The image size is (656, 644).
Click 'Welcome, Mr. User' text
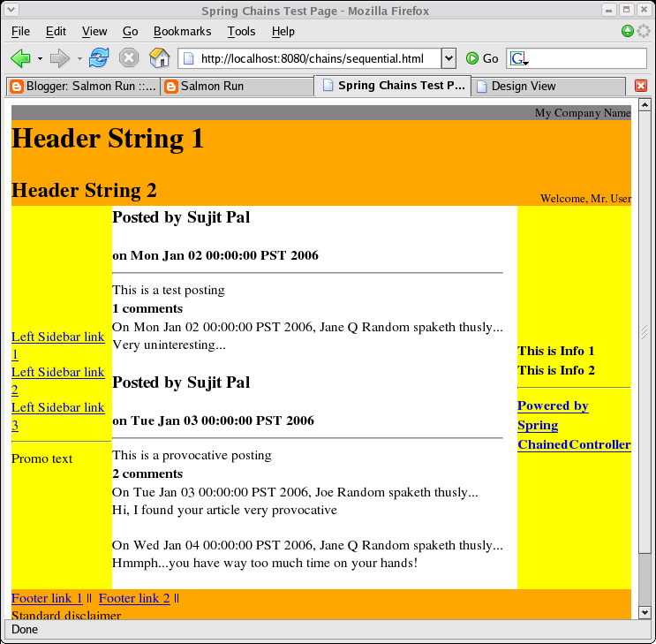tap(585, 199)
